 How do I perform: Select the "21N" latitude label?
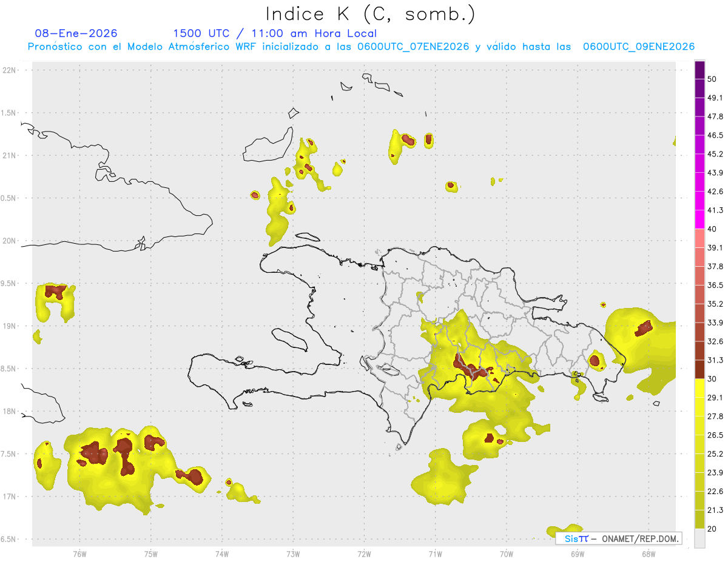(x=10, y=156)
